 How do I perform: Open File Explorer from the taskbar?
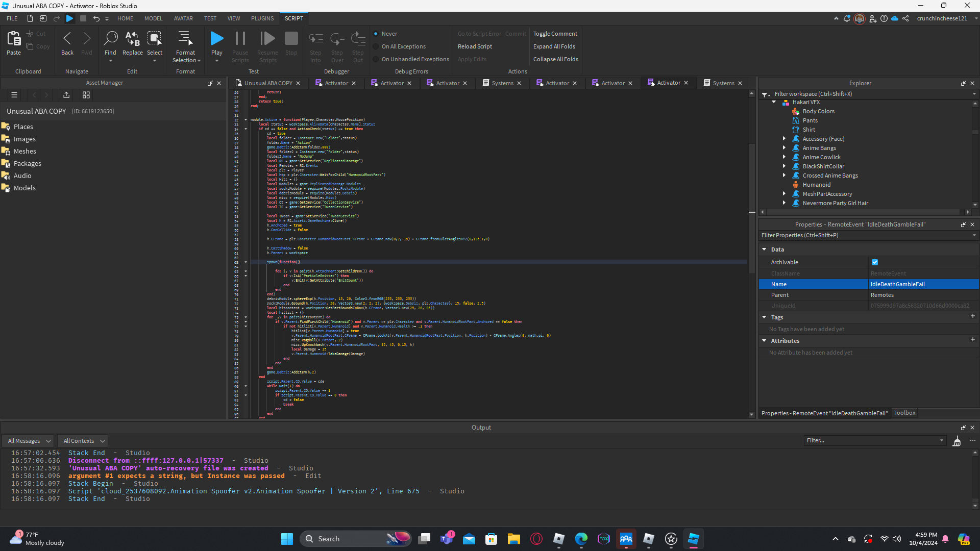pos(513,539)
